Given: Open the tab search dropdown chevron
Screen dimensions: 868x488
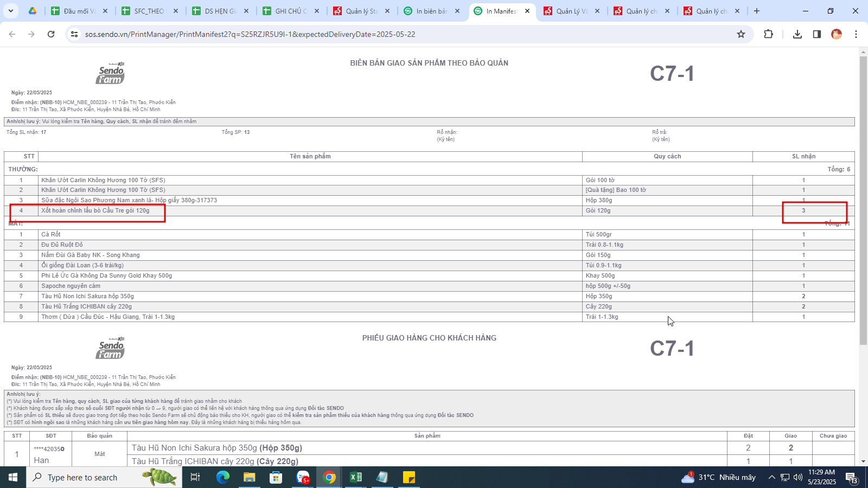Looking at the screenshot, I should (x=11, y=11).
